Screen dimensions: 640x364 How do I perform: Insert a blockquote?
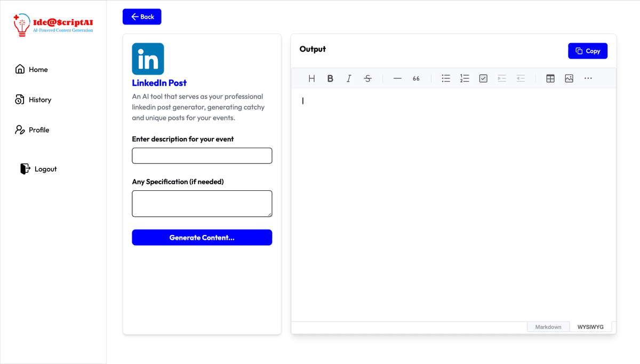click(416, 78)
